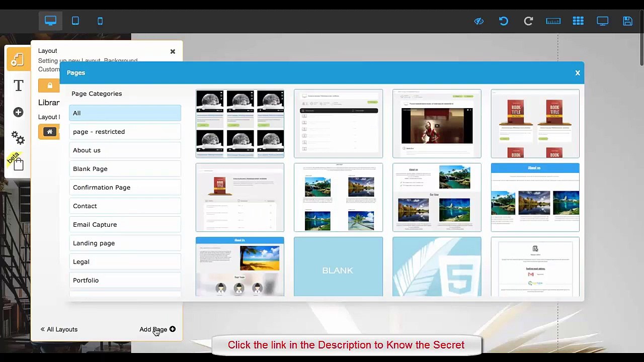Choose the HTML5 page template
The height and width of the screenshot is (362, 644).
pos(437,266)
